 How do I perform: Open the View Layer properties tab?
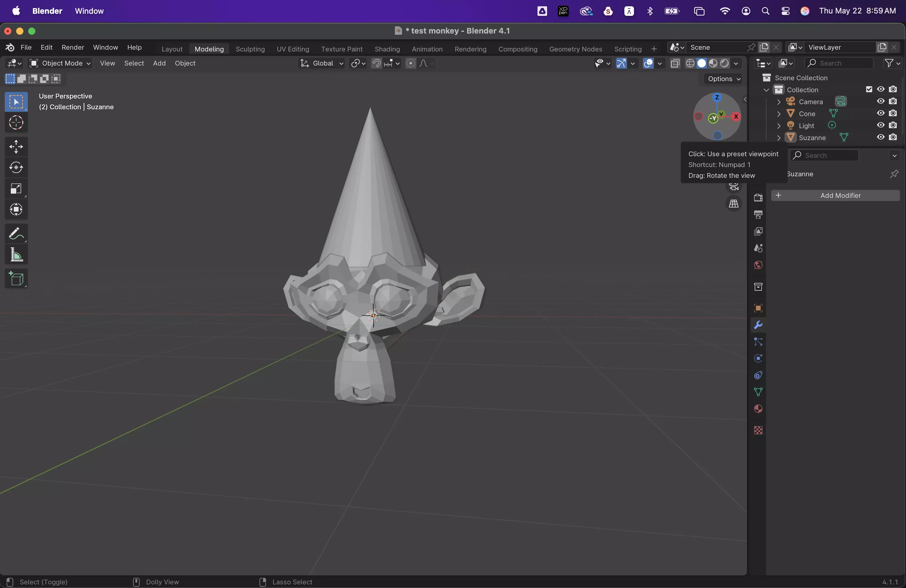click(x=758, y=231)
